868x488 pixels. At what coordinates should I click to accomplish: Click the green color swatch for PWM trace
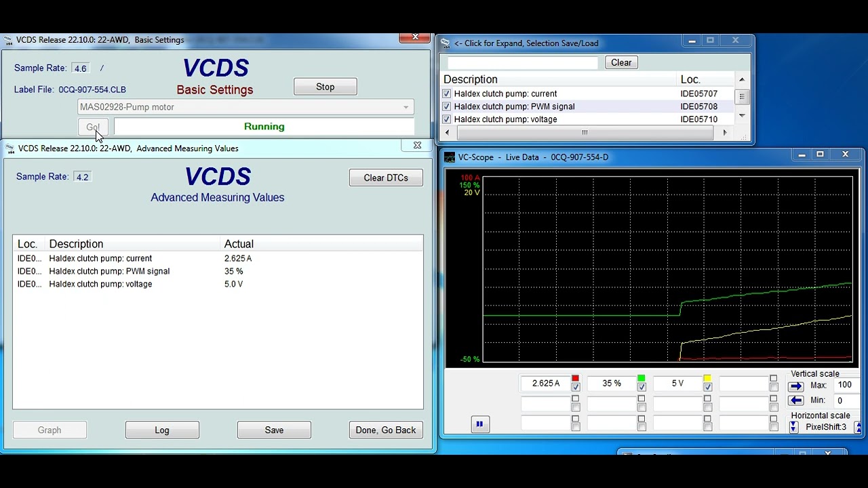tap(642, 379)
